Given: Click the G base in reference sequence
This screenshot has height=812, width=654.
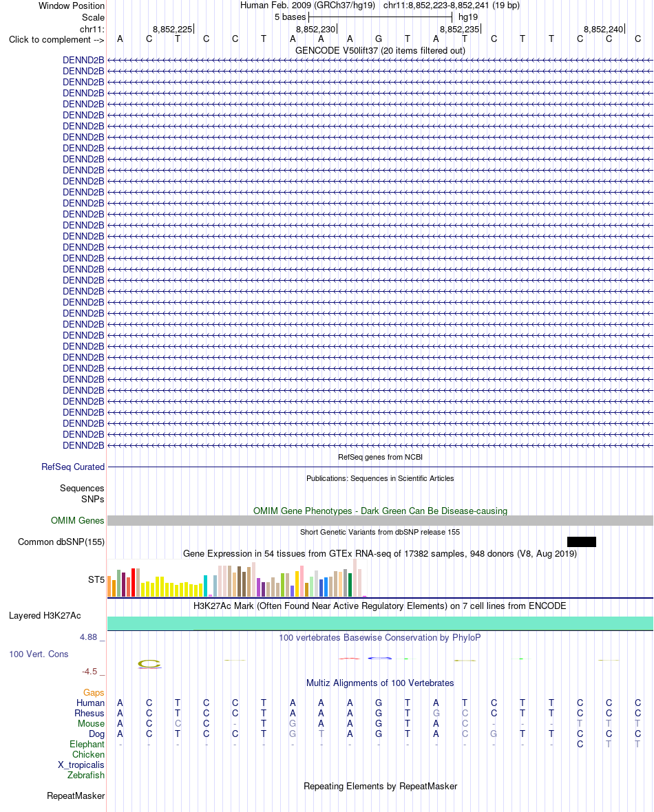Looking at the screenshot, I should [x=379, y=39].
